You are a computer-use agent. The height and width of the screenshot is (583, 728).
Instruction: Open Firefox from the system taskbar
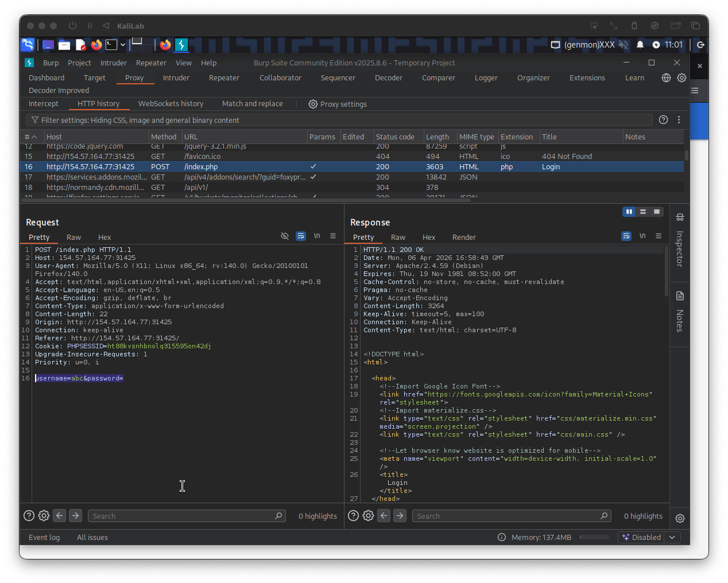pyautogui.click(x=96, y=45)
